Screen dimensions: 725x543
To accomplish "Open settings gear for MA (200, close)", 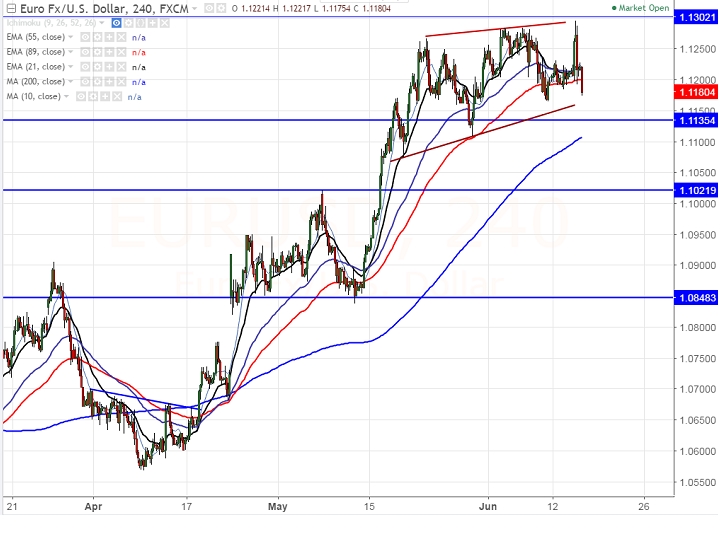I will (97, 82).
